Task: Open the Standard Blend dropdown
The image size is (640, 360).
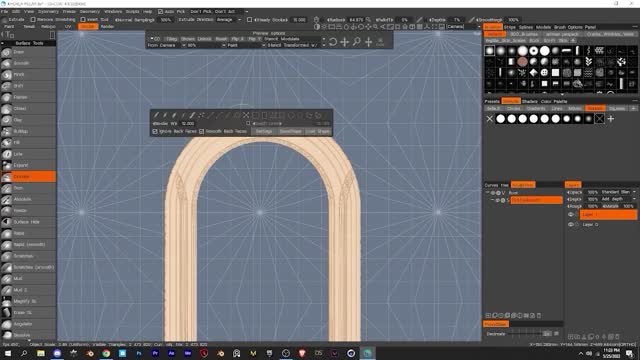Action: click(618, 192)
